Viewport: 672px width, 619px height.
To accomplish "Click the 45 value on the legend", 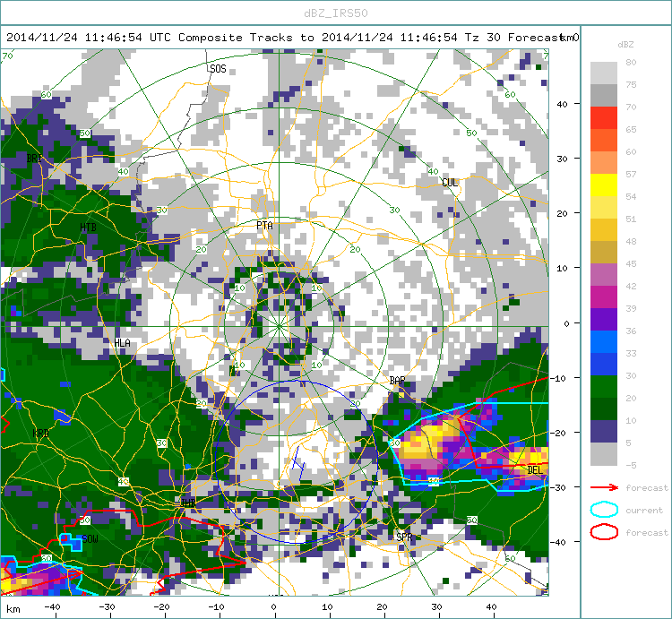I will (631, 264).
